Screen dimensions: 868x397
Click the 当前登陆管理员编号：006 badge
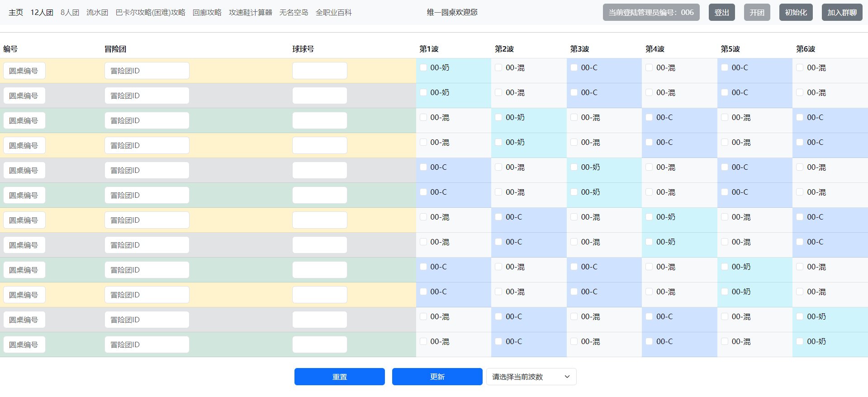[651, 13]
